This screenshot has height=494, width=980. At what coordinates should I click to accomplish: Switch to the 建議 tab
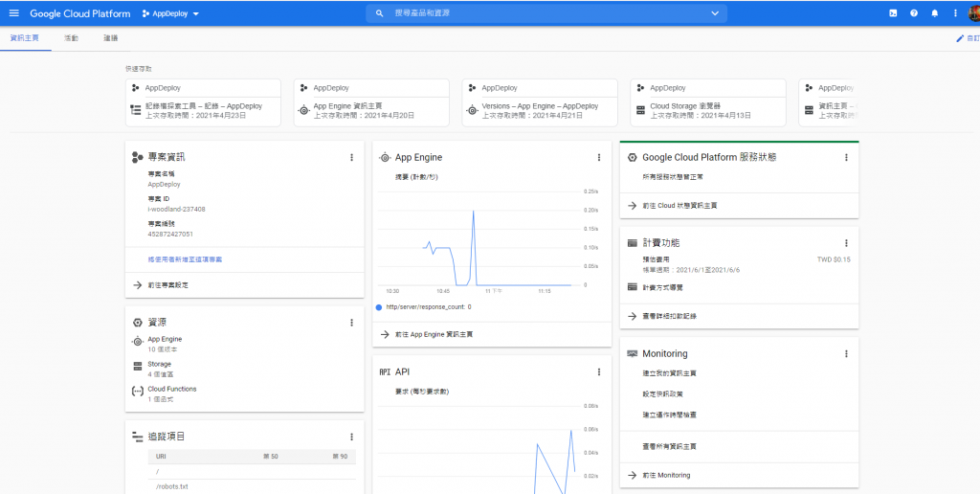coord(111,38)
